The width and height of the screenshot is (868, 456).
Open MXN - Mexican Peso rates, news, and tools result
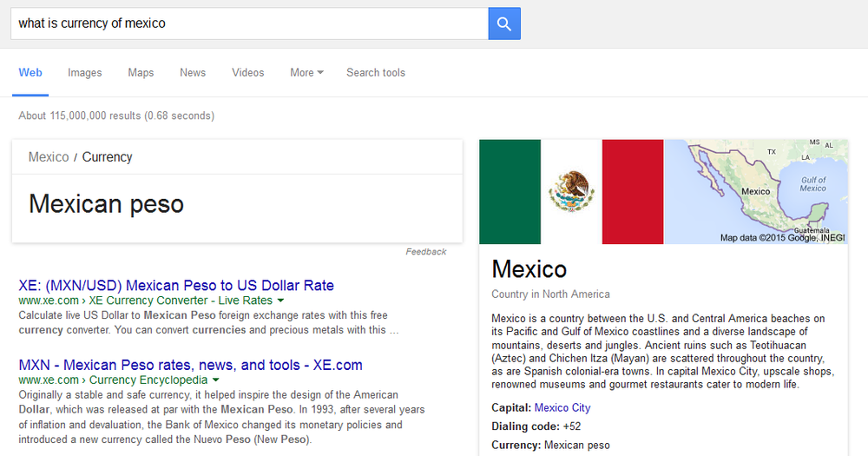click(x=190, y=365)
